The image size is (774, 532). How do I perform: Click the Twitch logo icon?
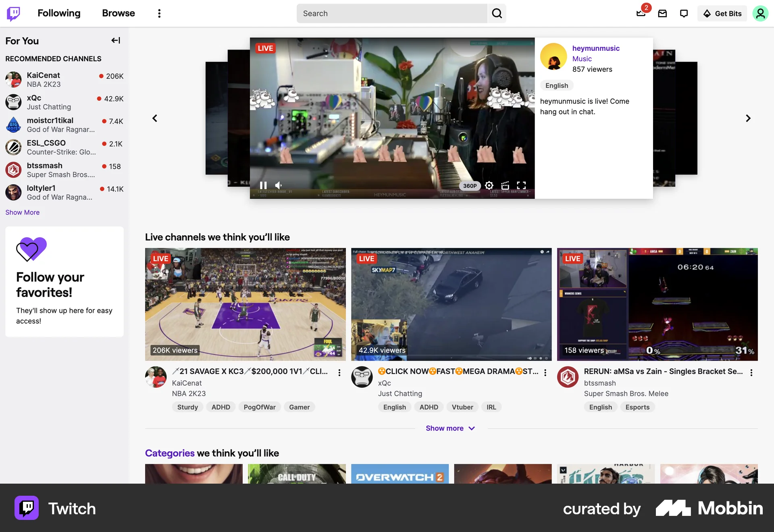[x=14, y=13]
